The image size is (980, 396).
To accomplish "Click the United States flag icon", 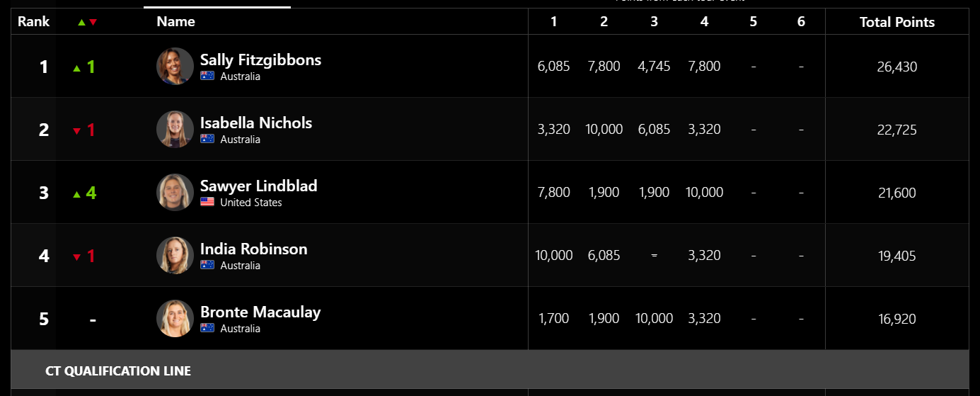I will pos(207,203).
